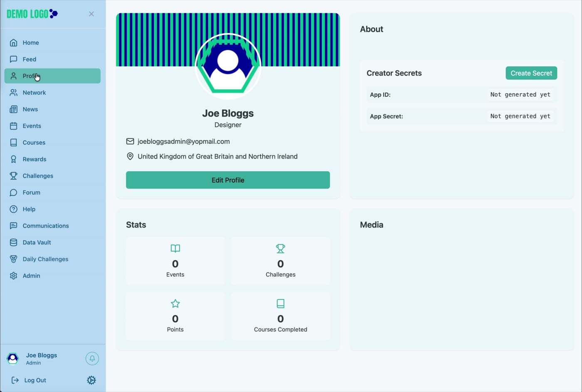The image size is (582, 392).
Task: Go to the News page
Action: (x=52, y=109)
